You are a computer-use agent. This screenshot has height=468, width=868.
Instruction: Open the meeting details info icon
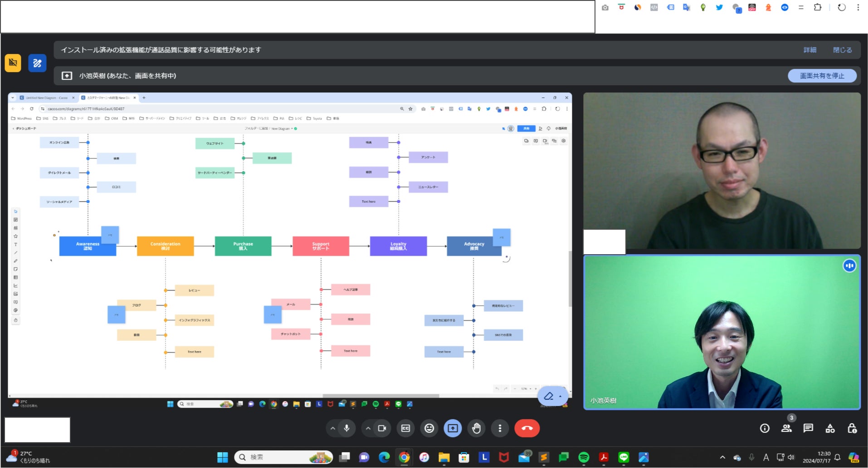point(765,428)
